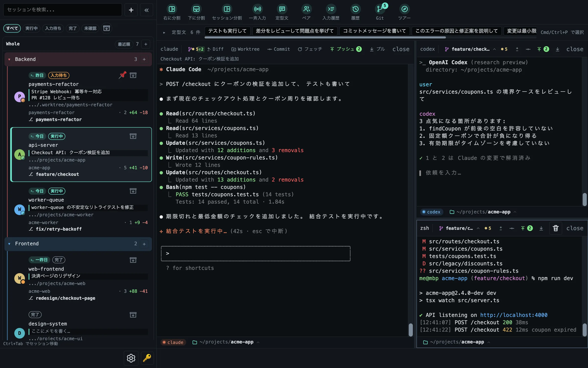Expand codex pane feature/check… branch chevron

coord(494,49)
